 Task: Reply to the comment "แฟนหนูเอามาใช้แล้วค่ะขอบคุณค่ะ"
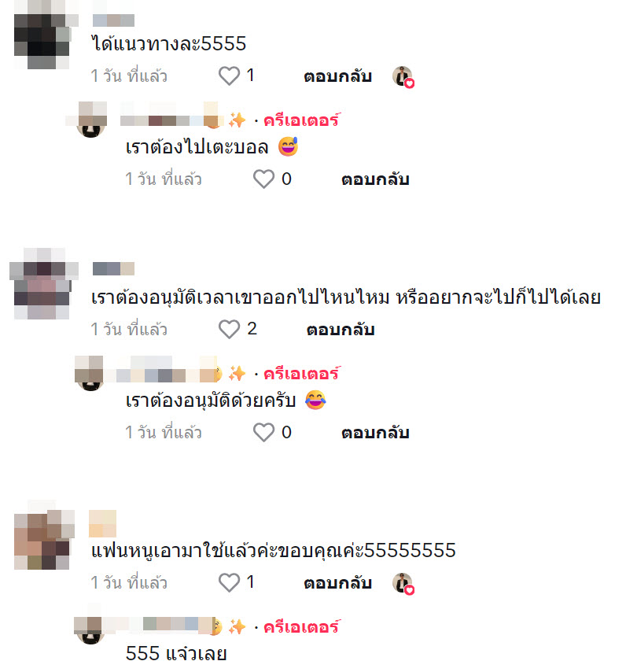[337, 583]
